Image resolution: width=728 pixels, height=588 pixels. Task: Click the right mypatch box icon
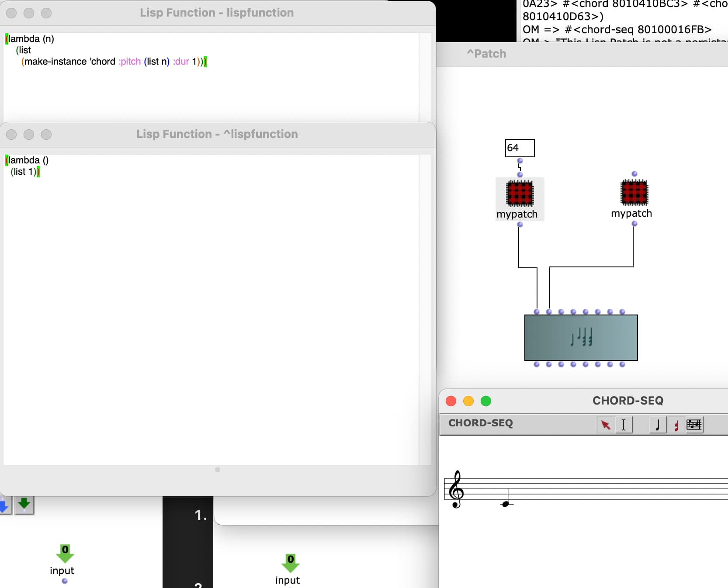634,193
